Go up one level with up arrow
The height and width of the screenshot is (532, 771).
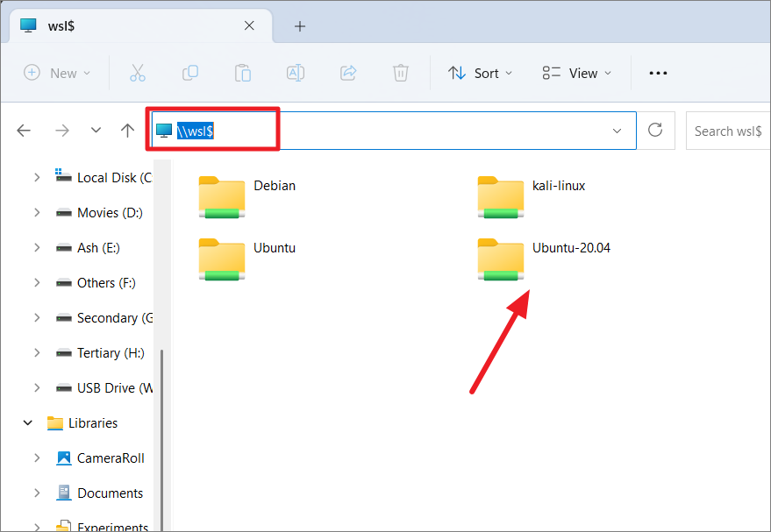click(x=127, y=131)
